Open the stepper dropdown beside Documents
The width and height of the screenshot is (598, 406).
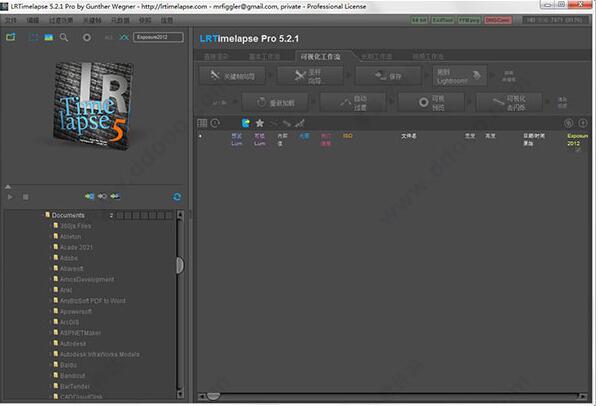[x=111, y=215]
